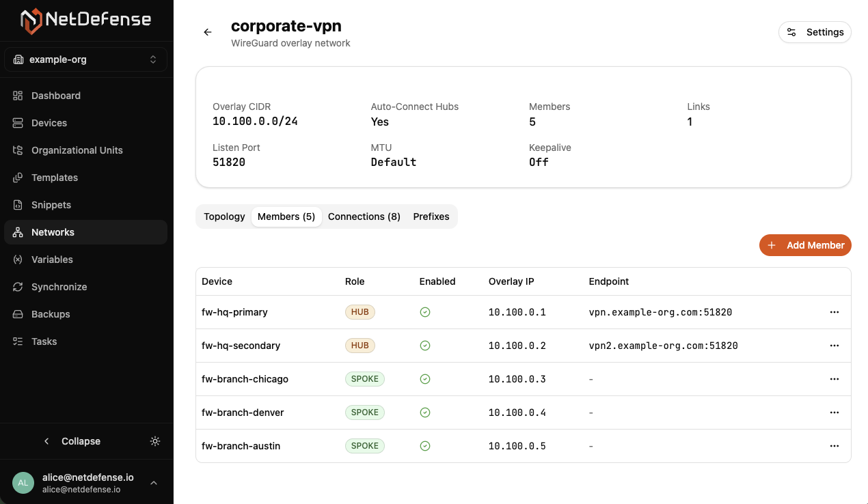Viewport: 868px width, 504px height.
Task: Select the Templates sidebar icon
Action: (18, 178)
